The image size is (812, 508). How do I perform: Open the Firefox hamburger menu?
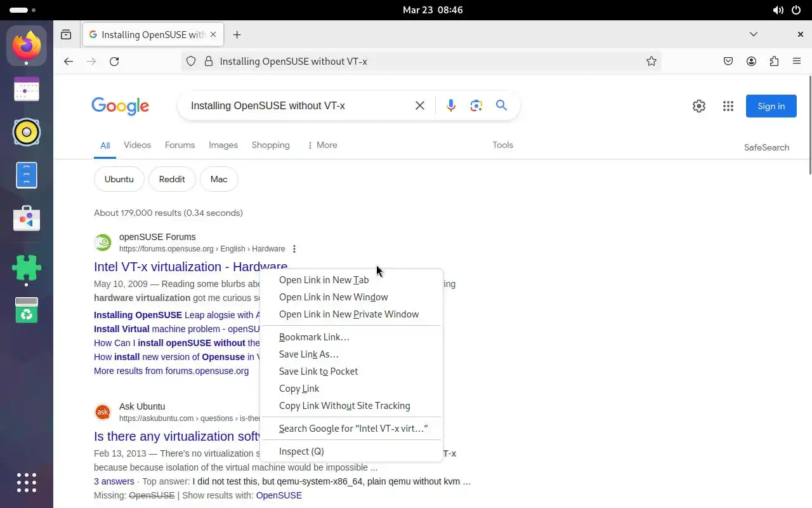pyautogui.click(x=797, y=62)
